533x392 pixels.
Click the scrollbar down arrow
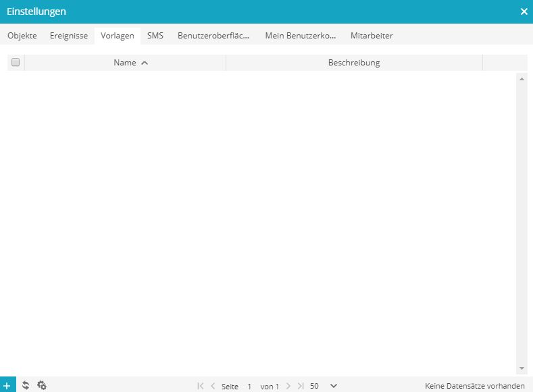pos(522,368)
